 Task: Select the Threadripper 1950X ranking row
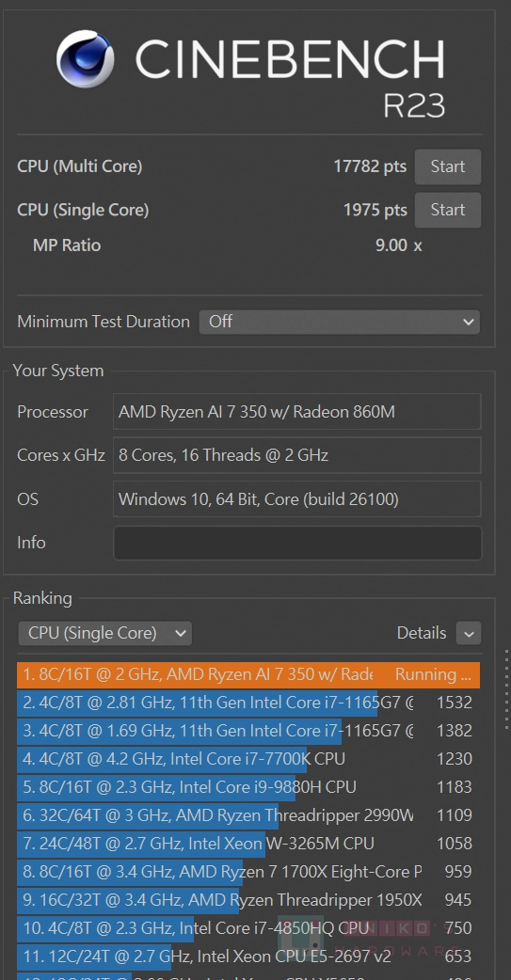tap(248, 900)
